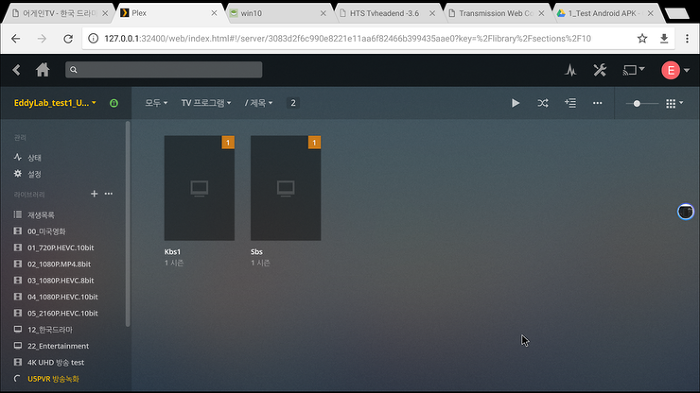The width and height of the screenshot is (700, 393).
Task: Add library to playlist icon
Action: [x=570, y=103]
